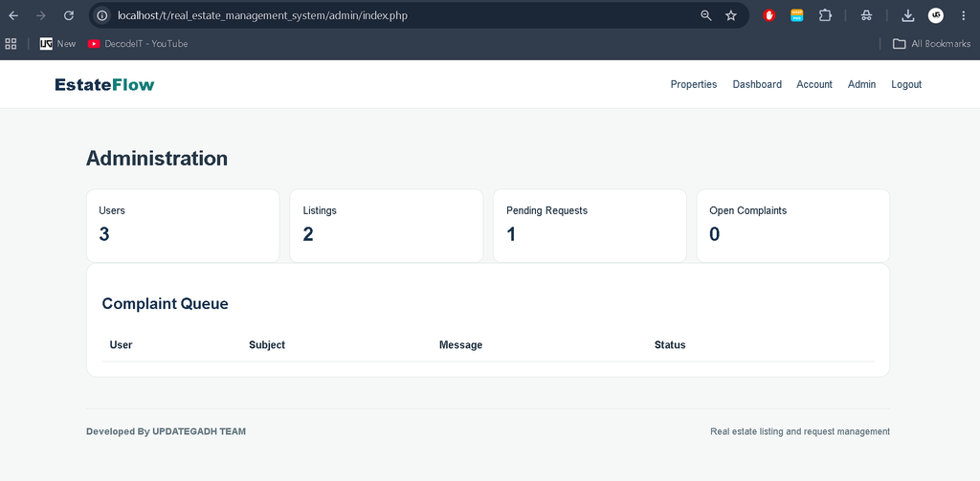Click the User column header
Viewport: 980px width, 481px height.
pos(122,345)
